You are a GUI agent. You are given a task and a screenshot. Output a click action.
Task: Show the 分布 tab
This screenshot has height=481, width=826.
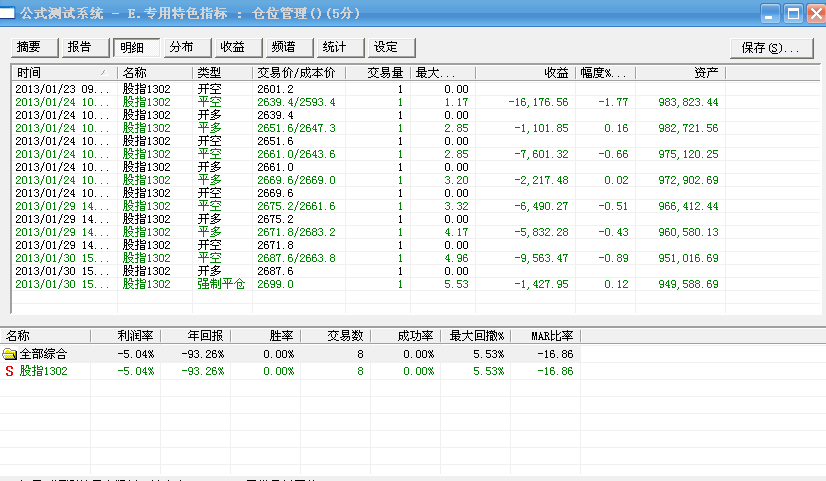(x=182, y=47)
